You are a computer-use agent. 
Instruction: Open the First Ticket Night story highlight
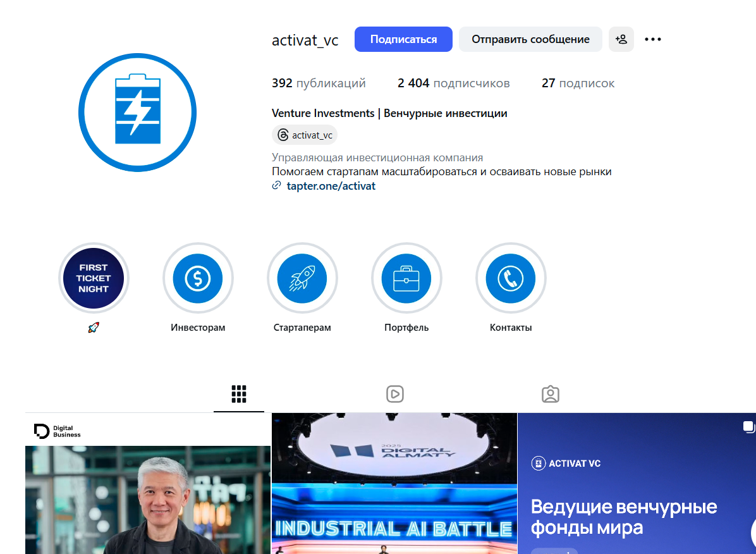coord(94,278)
